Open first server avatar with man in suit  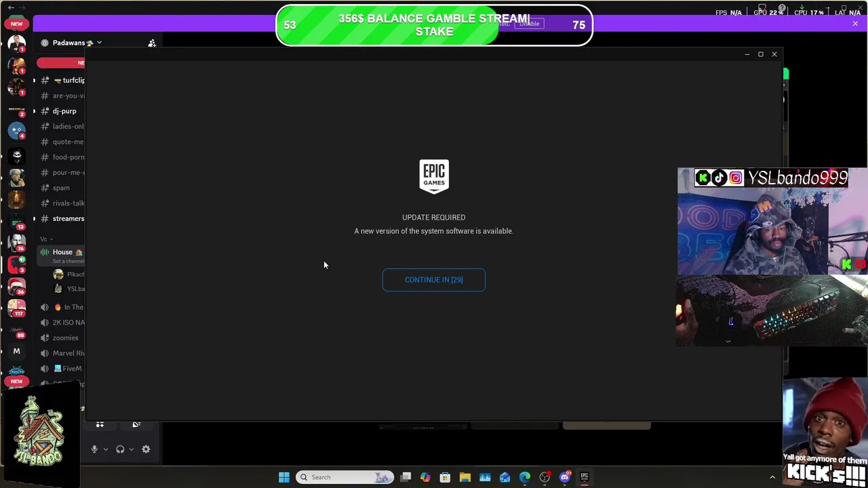point(16,43)
